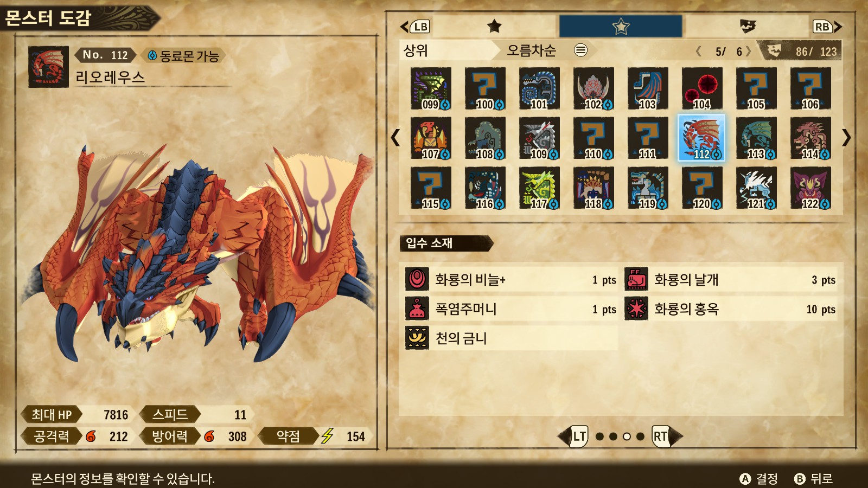Click the 화룡의 홍옥 material row
This screenshot has height=488, width=868.
tap(730, 309)
